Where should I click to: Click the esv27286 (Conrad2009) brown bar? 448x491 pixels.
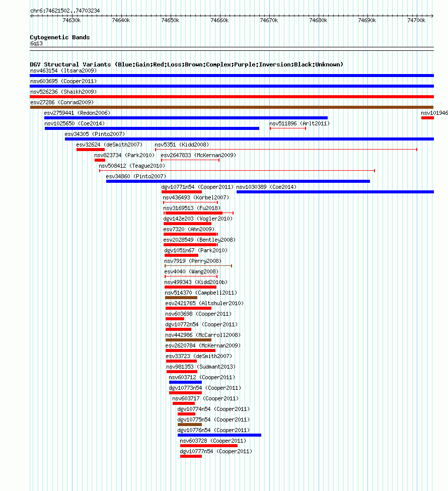(232, 107)
